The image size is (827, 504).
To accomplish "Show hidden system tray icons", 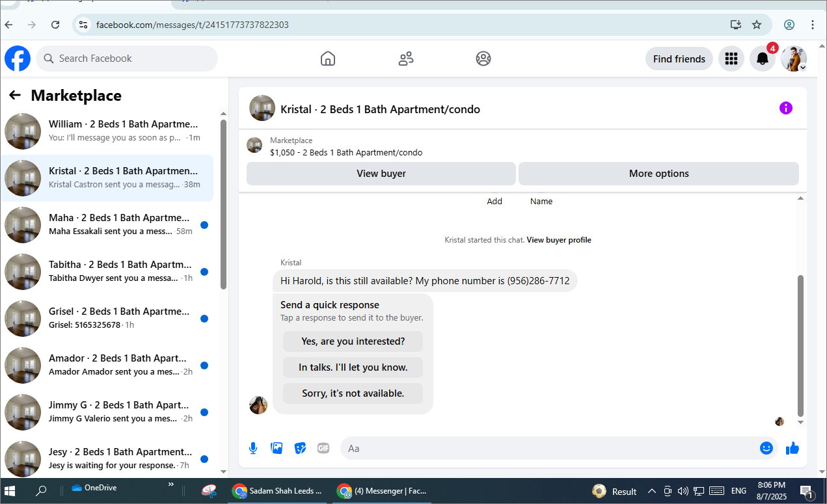I will [x=652, y=491].
